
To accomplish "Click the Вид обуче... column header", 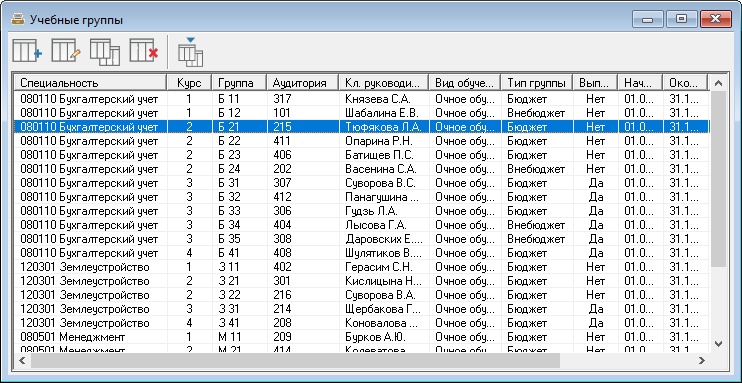I will point(465,82).
